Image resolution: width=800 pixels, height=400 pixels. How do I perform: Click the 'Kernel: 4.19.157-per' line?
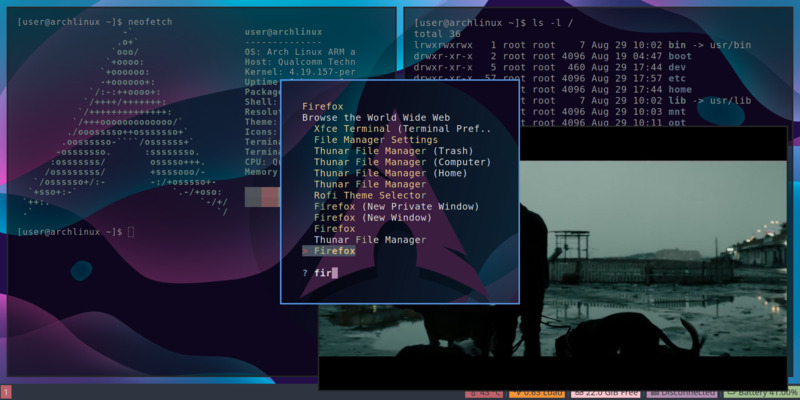(300, 72)
